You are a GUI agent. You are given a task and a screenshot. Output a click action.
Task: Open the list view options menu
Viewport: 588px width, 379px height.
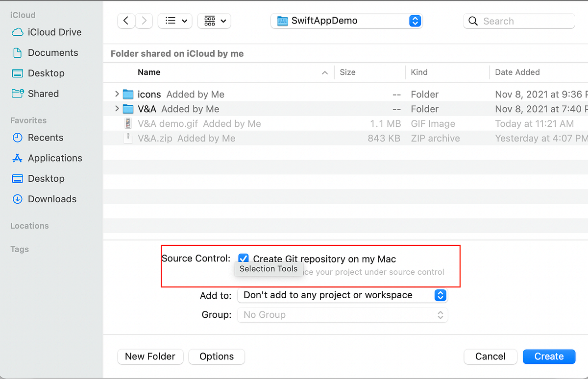tap(175, 21)
